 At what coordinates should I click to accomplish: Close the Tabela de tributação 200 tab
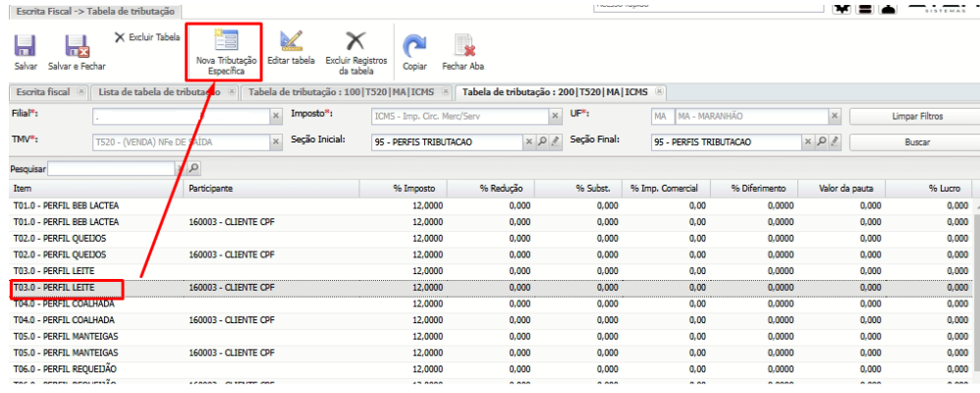point(658,91)
